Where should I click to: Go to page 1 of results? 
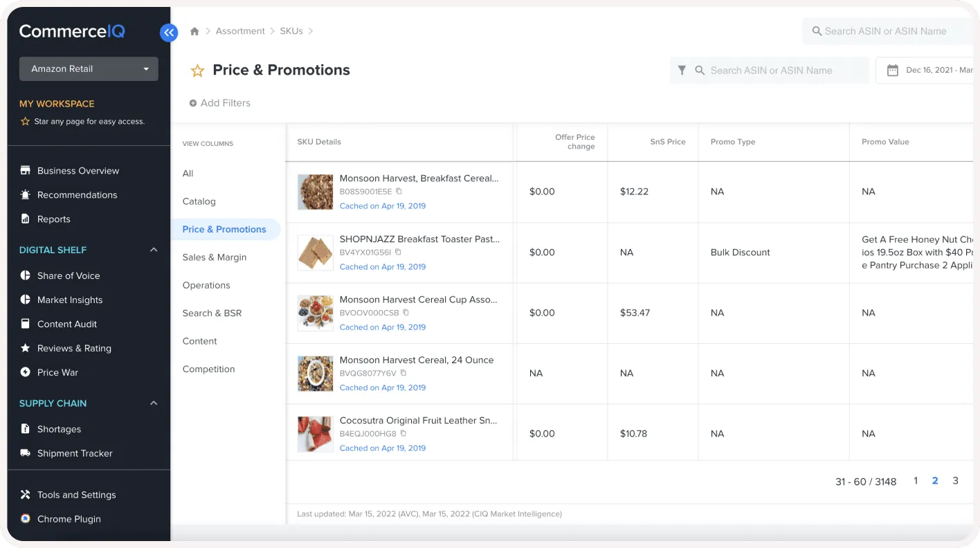point(916,481)
